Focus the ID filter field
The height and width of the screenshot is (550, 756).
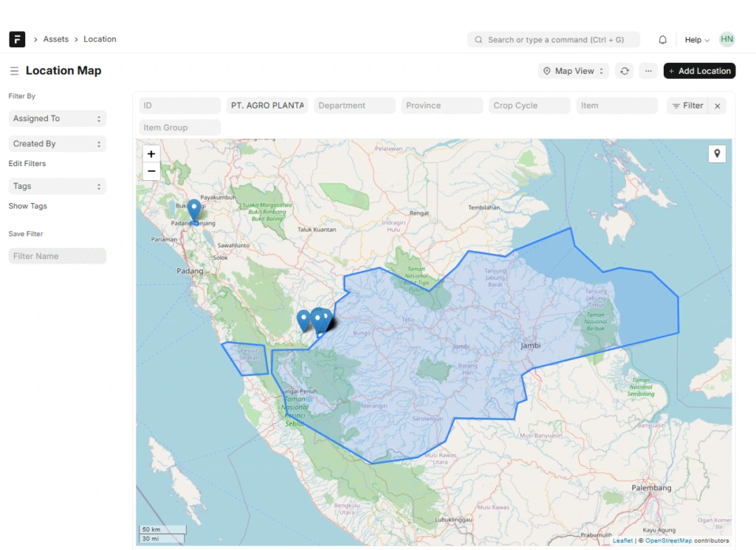(x=180, y=106)
